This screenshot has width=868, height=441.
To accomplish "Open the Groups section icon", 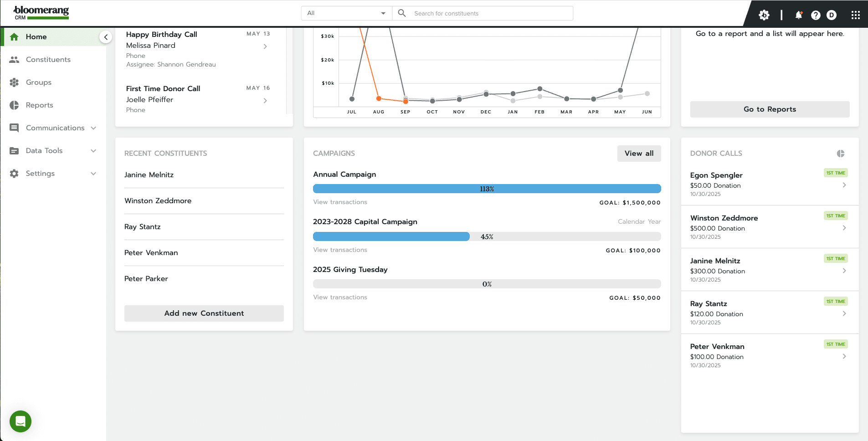I will (x=14, y=82).
